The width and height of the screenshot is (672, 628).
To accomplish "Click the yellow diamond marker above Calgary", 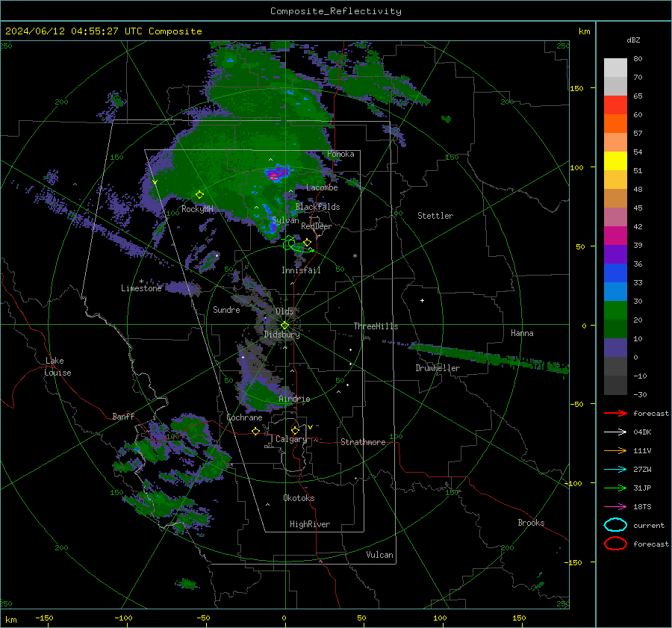I will pyautogui.click(x=295, y=430).
